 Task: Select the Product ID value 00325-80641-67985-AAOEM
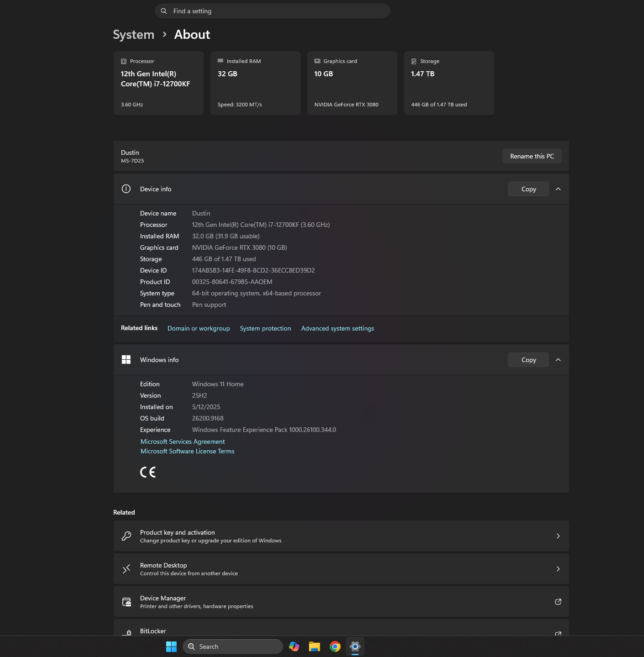(232, 282)
